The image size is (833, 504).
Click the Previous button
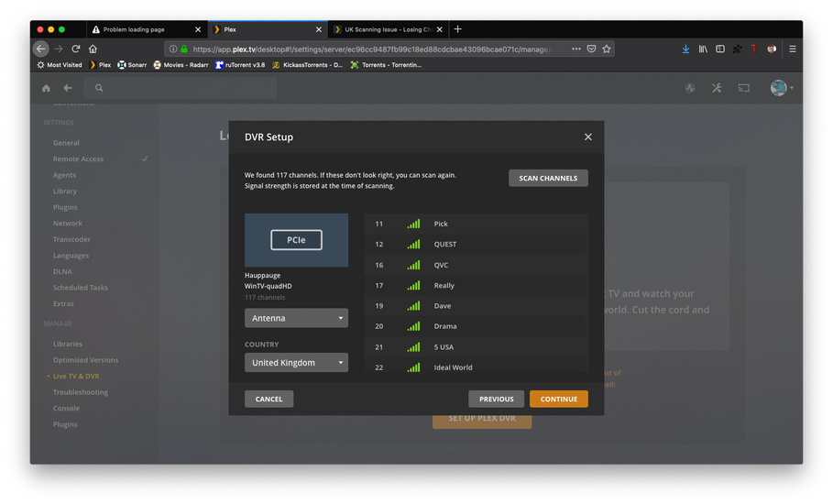coord(496,399)
